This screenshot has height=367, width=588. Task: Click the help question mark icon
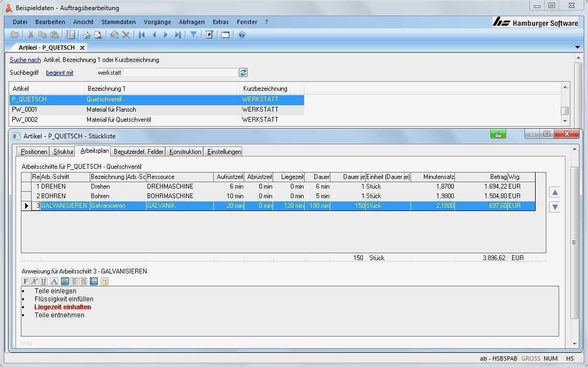pos(242,35)
